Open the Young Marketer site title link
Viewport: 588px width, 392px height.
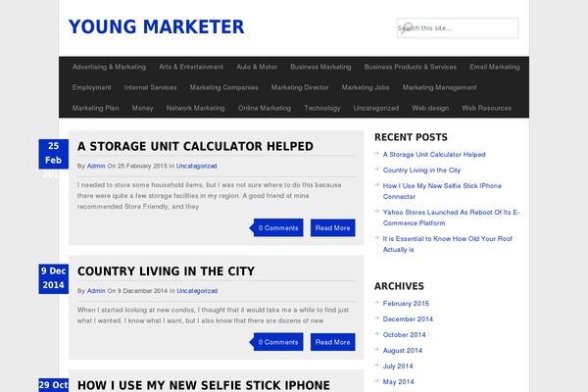click(x=157, y=27)
